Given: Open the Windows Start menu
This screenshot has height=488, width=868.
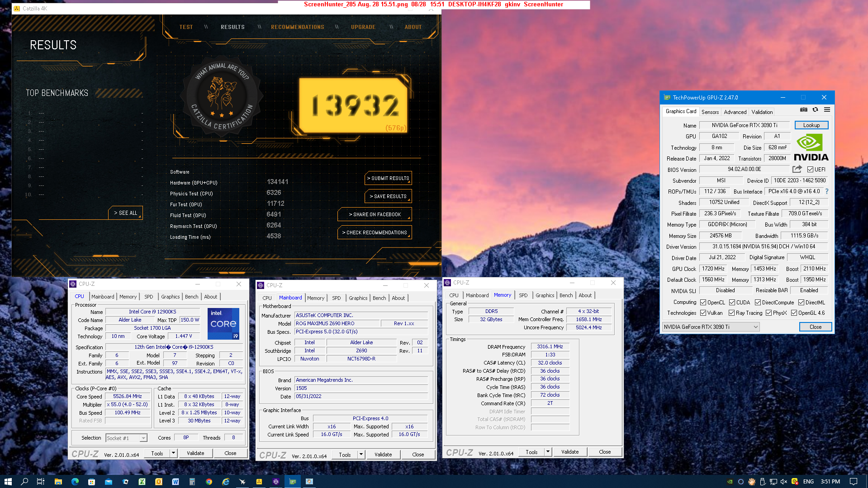Looking at the screenshot, I should tap(8, 482).
